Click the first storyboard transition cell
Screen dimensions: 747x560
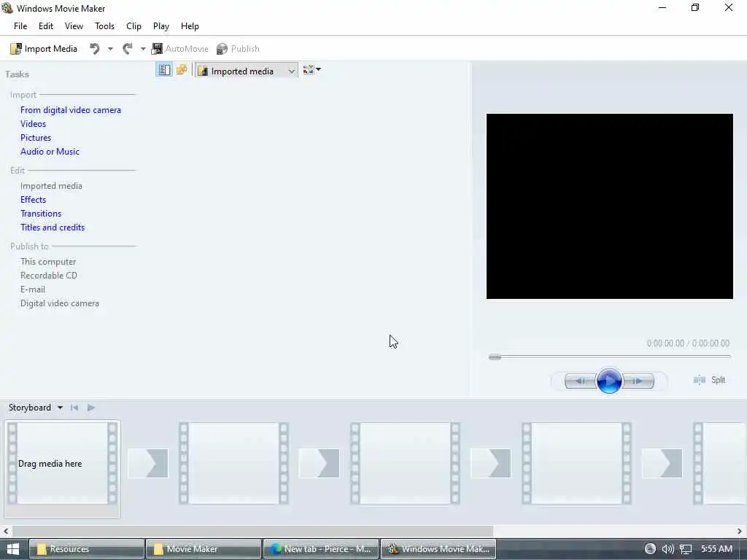[148, 462]
